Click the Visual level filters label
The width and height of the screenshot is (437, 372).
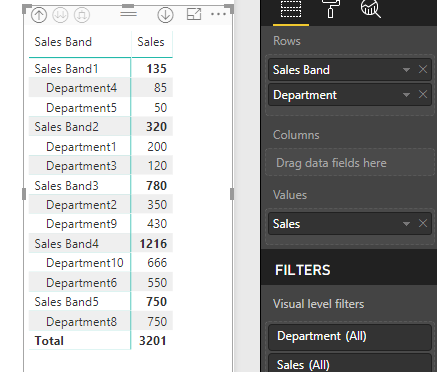pos(318,304)
